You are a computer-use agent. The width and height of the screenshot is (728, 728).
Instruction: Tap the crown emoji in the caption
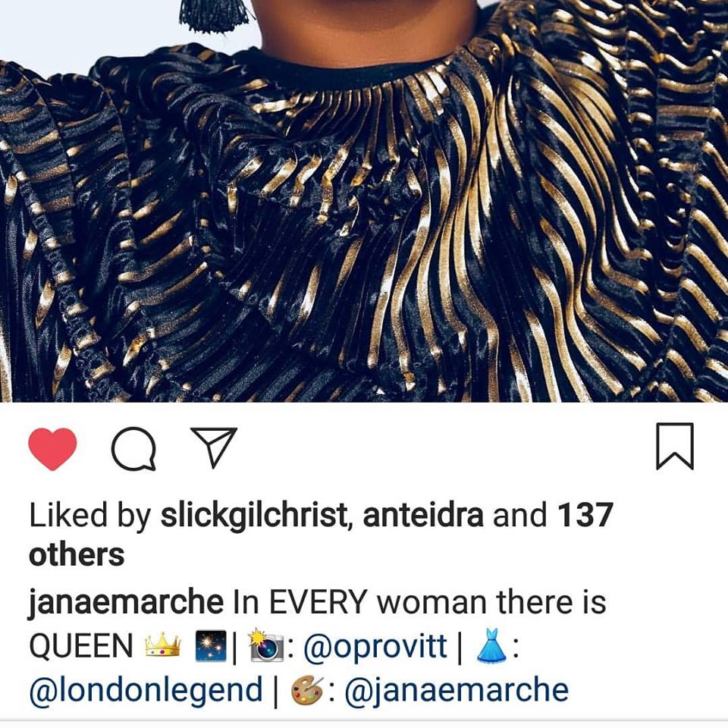click(162, 645)
